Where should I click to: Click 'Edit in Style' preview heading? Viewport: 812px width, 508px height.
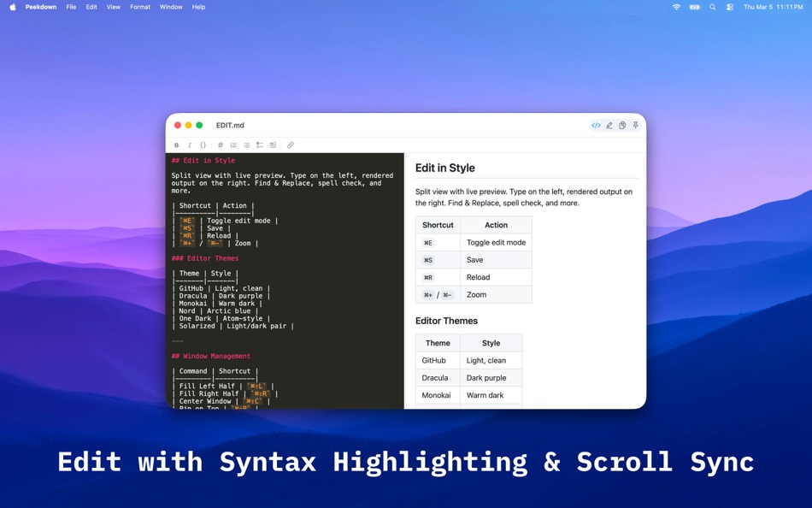click(x=444, y=168)
